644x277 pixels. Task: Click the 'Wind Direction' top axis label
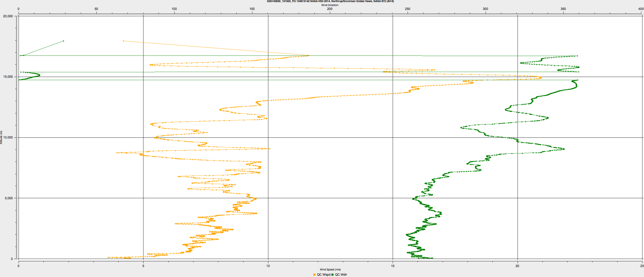pyautogui.click(x=330, y=5)
